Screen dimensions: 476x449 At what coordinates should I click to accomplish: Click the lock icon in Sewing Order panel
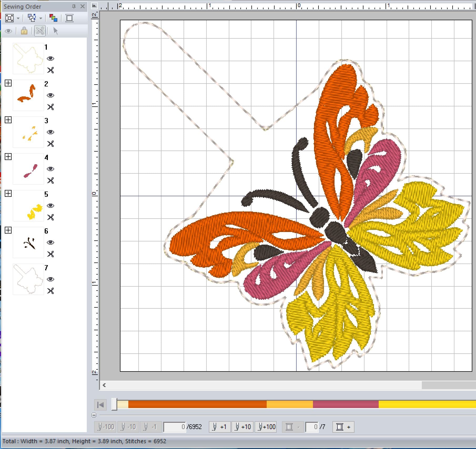24,31
